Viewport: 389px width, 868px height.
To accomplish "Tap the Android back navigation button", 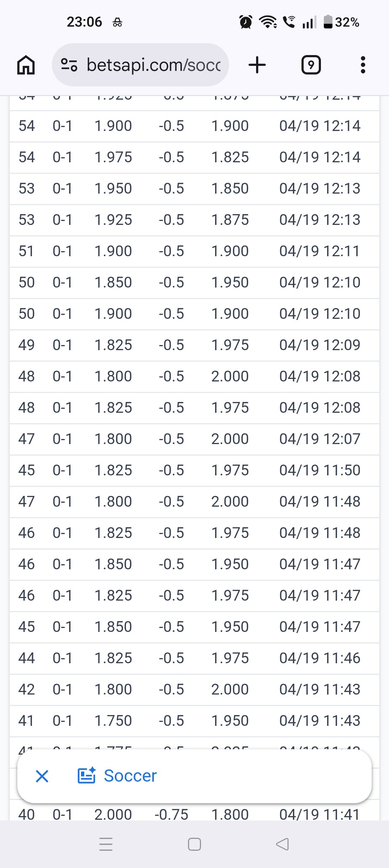I will tap(282, 844).
